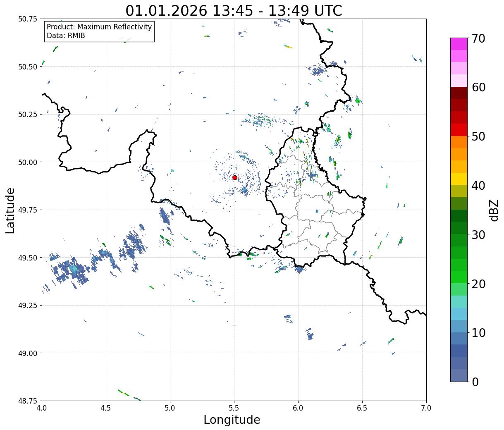Click the 'Data: RMIB' label

coord(66,36)
